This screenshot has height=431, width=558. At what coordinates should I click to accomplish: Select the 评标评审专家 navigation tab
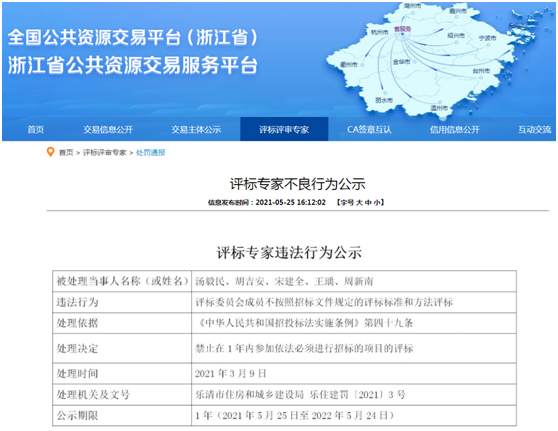tap(284, 129)
